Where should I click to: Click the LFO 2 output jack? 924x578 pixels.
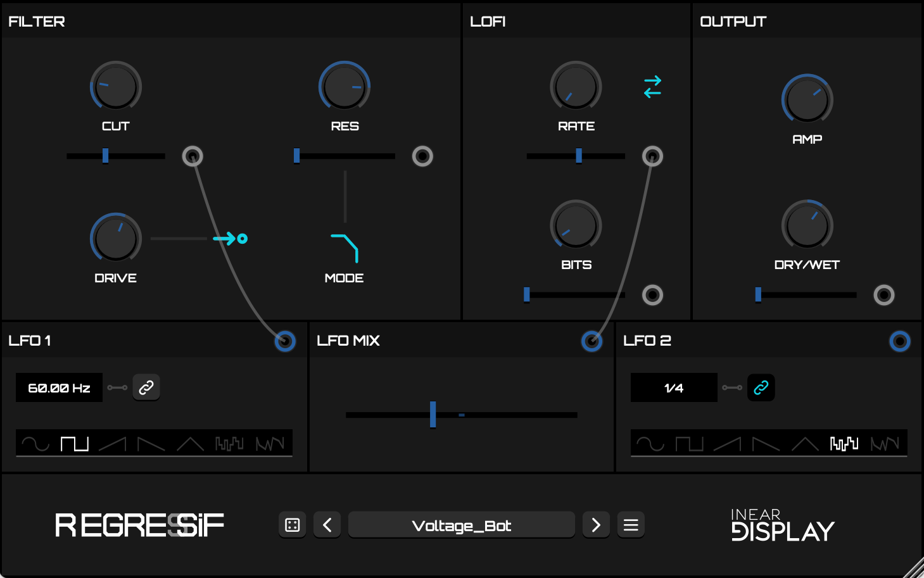click(900, 341)
